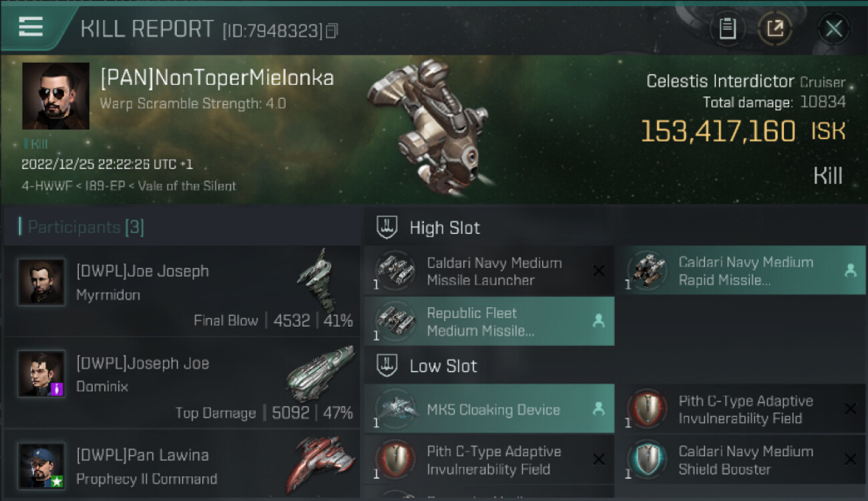Click the High Slot section header
The height and width of the screenshot is (501, 868).
(x=445, y=228)
